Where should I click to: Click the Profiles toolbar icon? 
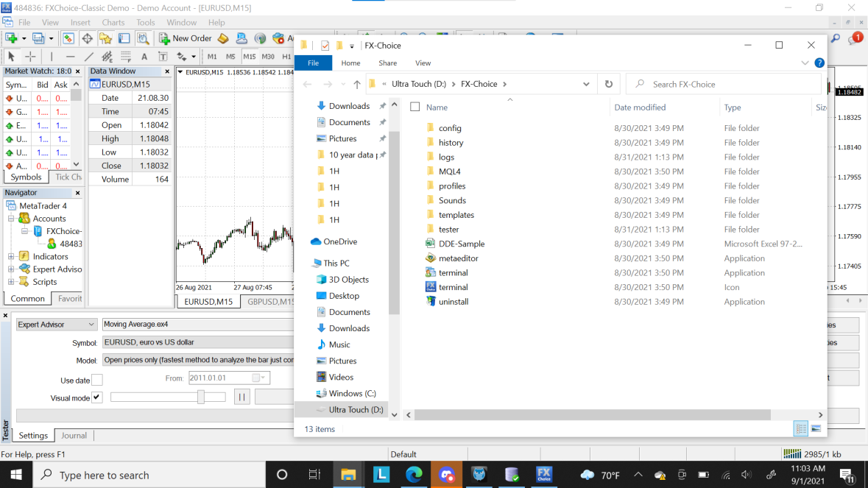click(38, 38)
